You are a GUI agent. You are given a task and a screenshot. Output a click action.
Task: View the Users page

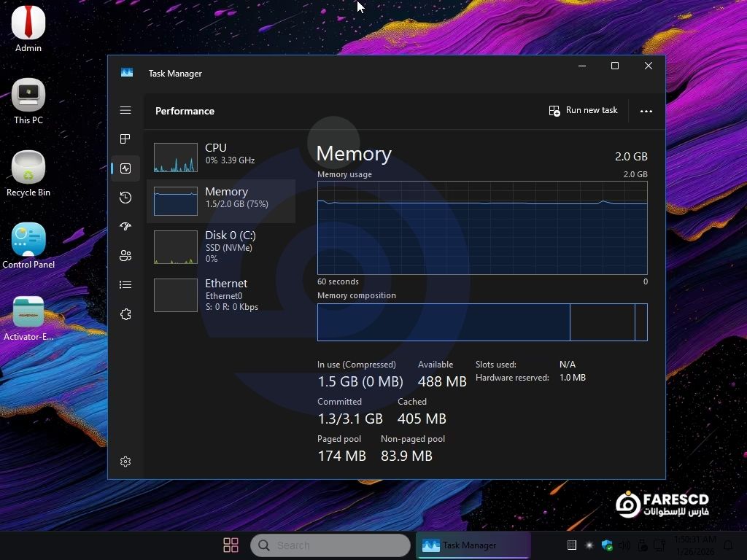point(125,255)
